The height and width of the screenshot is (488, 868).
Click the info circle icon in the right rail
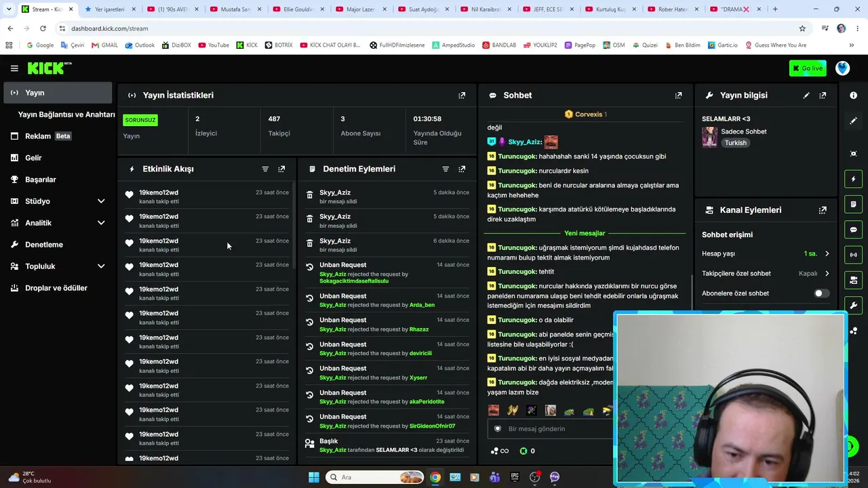click(853, 96)
